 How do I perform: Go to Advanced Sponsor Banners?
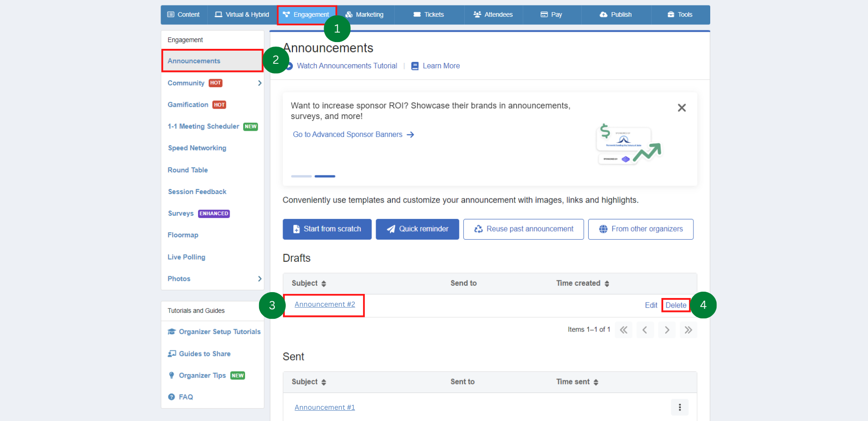(353, 135)
